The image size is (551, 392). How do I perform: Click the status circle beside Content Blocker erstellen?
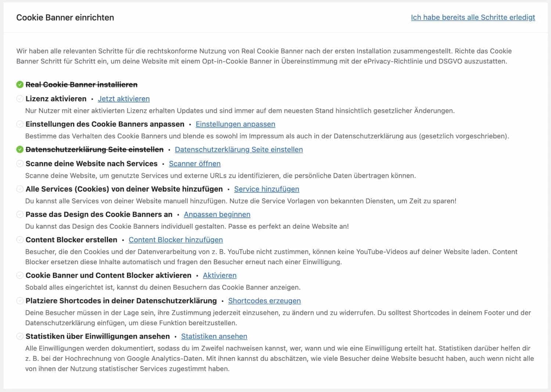tap(20, 240)
